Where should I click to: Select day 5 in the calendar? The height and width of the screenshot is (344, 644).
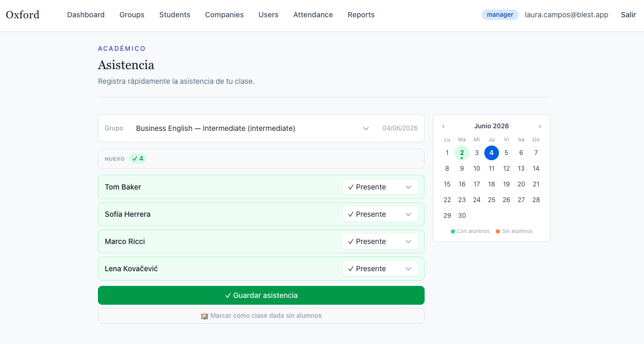click(506, 153)
